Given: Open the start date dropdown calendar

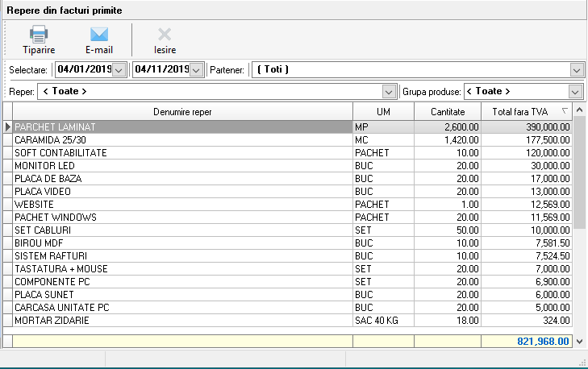Looking at the screenshot, I should (119, 70).
